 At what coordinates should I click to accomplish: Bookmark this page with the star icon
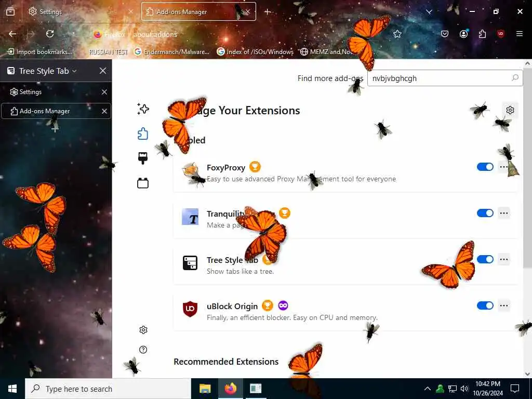click(397, 34)
